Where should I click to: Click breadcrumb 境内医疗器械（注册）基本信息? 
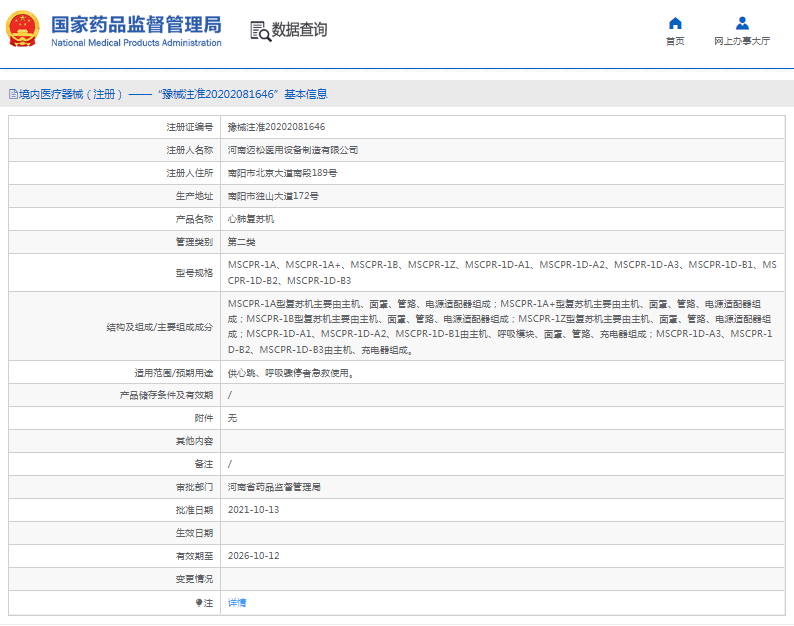click(x=168, y=94)
